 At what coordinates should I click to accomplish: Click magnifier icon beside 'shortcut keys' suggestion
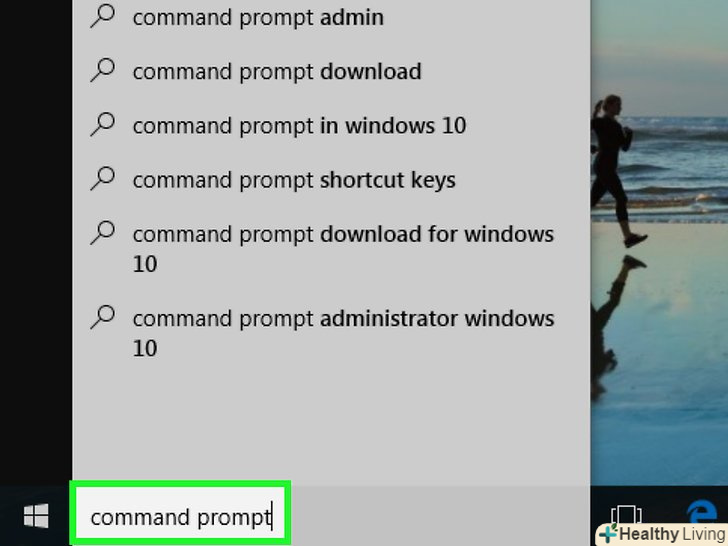point(102,179)
